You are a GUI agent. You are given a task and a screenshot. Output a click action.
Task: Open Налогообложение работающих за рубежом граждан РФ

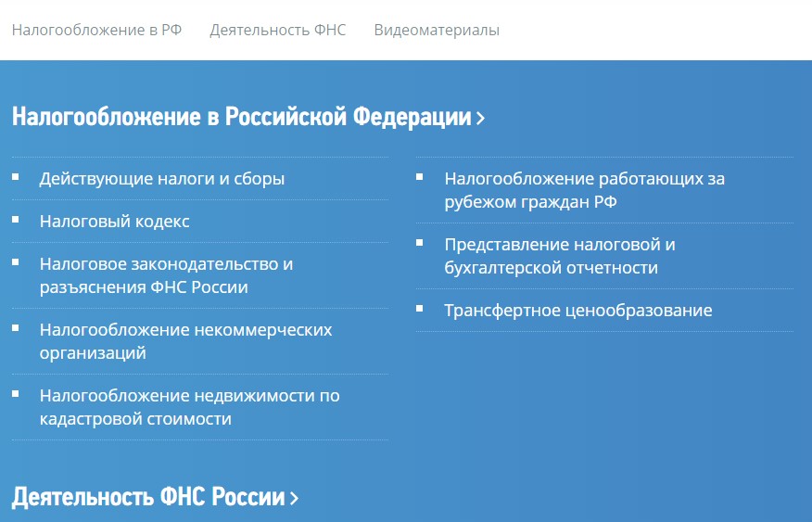pos(585,190)
